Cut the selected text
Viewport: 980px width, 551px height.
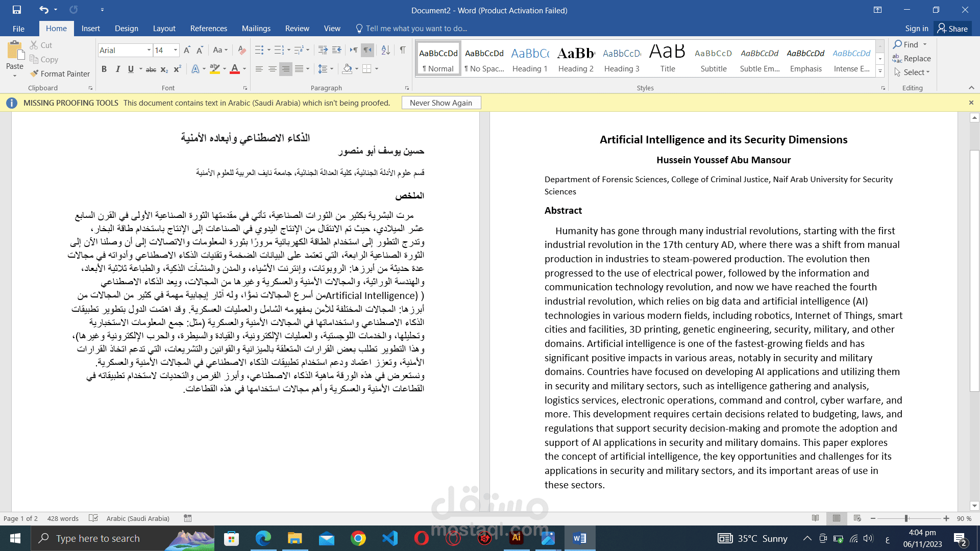coord(41,45)
